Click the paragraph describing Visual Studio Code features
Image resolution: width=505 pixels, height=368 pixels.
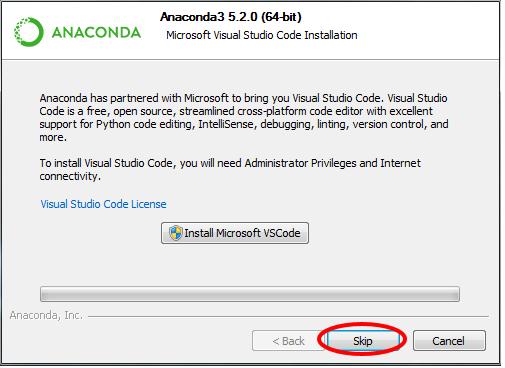click(x=244, y=117)
